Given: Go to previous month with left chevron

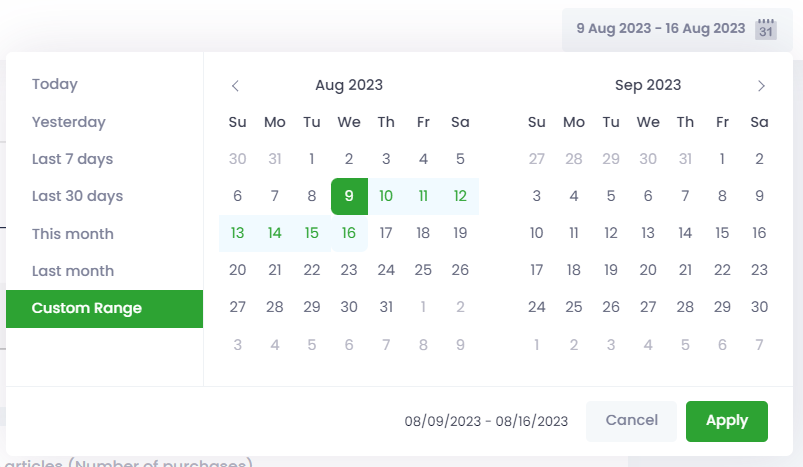Looking at the screenshot, I should 235,86.
